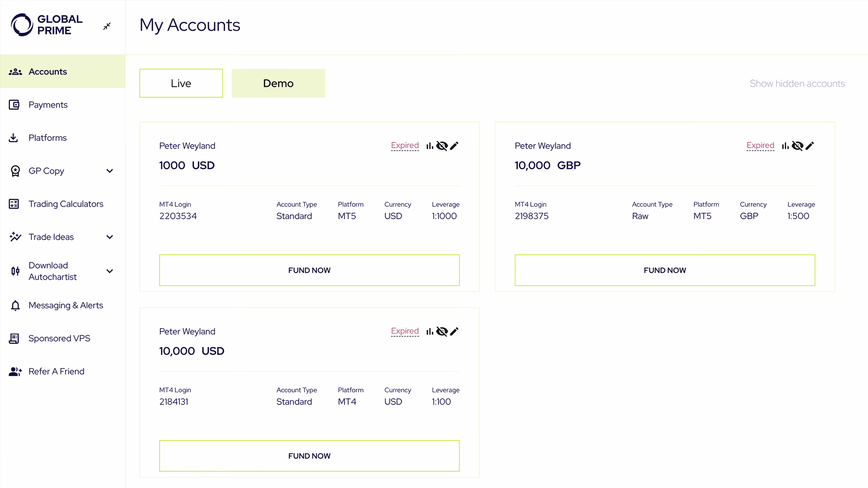The height and width of the screenshot is (488, 868).
Task: Hide account 2203534 using the crossed-eye icon
Action: [x=442, y=145]
